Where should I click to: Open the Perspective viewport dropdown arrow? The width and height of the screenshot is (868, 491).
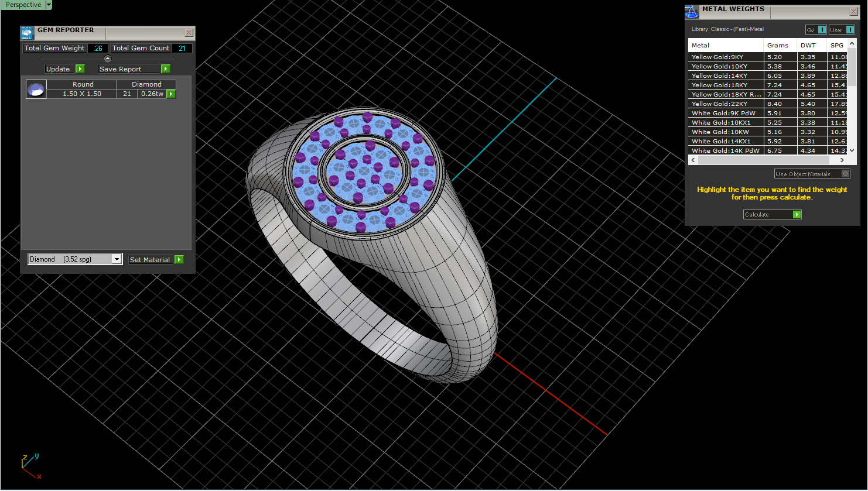coord(49,5)
